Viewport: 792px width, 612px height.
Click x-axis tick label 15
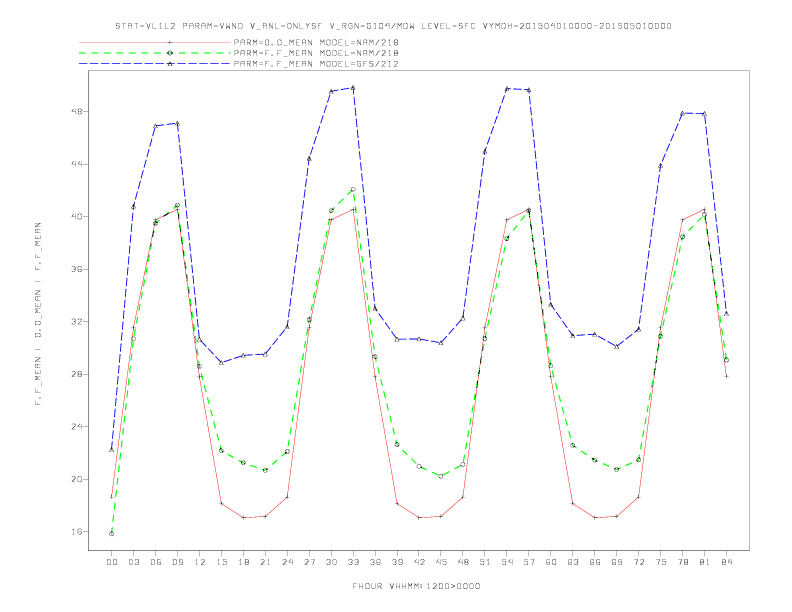point(221,562)
